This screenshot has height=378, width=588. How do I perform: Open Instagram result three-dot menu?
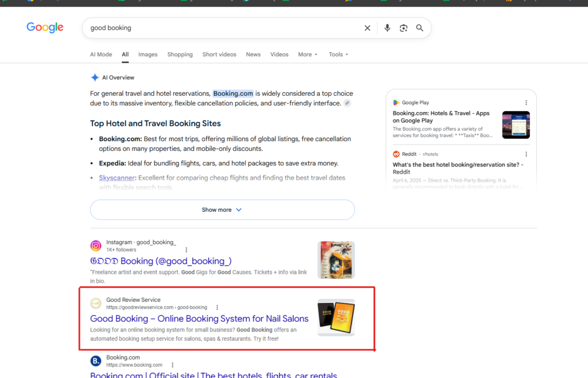point(187,250)
